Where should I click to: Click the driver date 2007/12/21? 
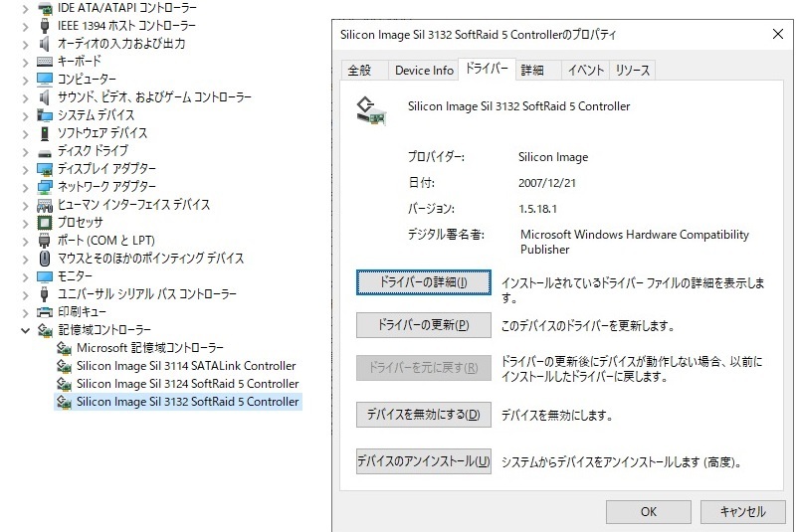(x=547, y=183)
